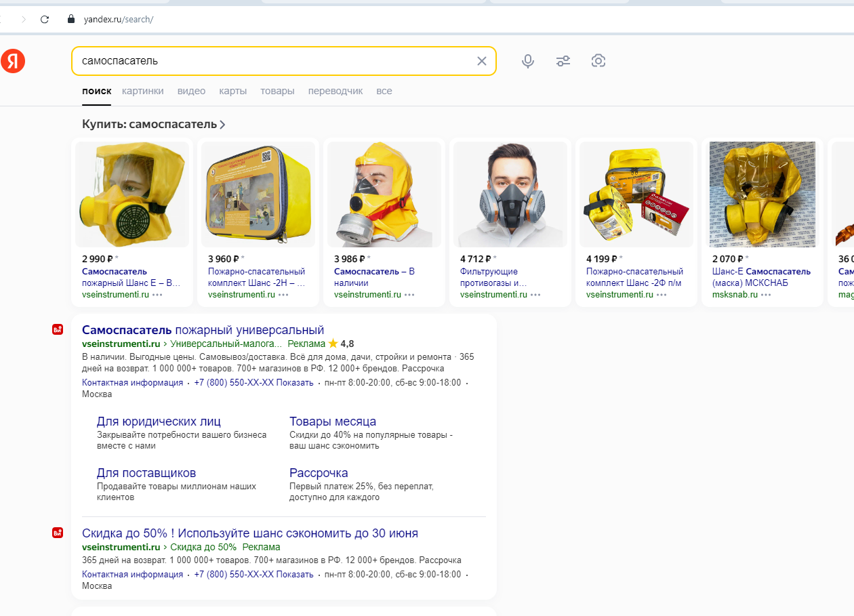
Task: Open Фильтрующие противогазы product link
Action: click(x=493, y=277)
